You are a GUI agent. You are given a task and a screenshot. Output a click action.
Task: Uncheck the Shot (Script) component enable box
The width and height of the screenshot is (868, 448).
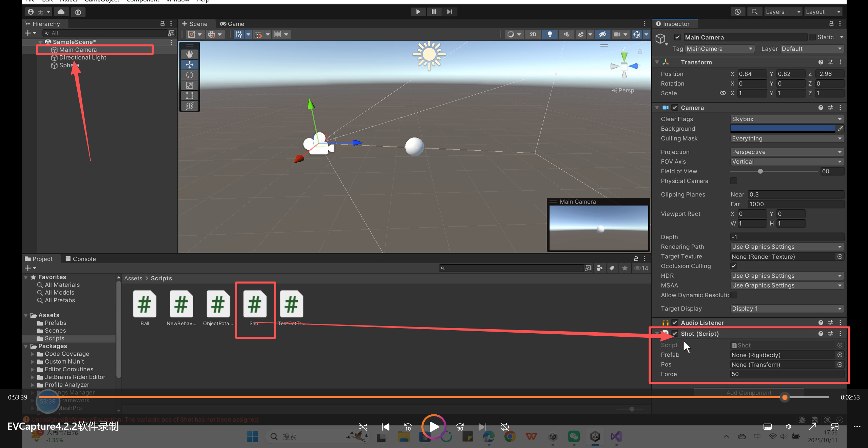(675, 334)
